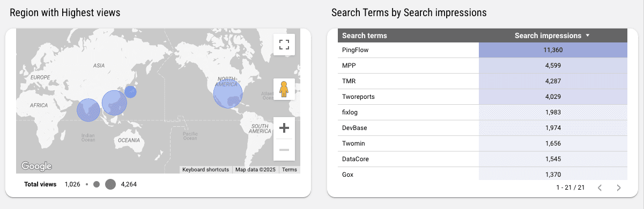Toggle fullscreen view on the map
This screenshot has width=644, height=209.
284,45
